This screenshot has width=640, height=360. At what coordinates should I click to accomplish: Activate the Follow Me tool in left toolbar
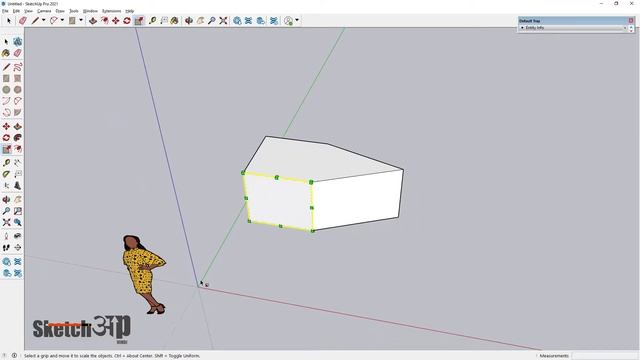point(18,138)
